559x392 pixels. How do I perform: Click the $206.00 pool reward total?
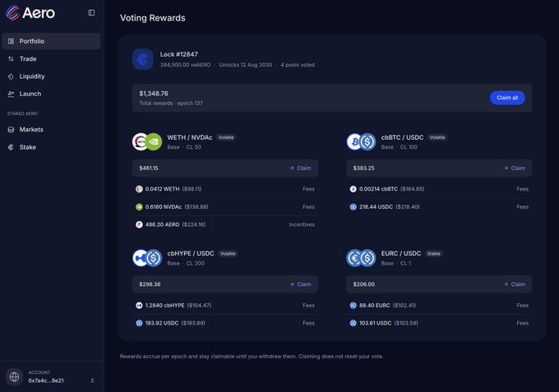point(363,284)
